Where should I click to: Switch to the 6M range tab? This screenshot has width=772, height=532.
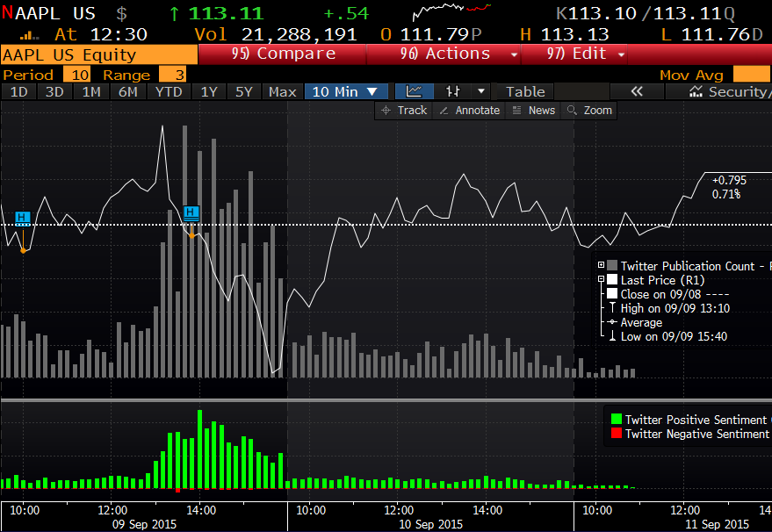127,91
